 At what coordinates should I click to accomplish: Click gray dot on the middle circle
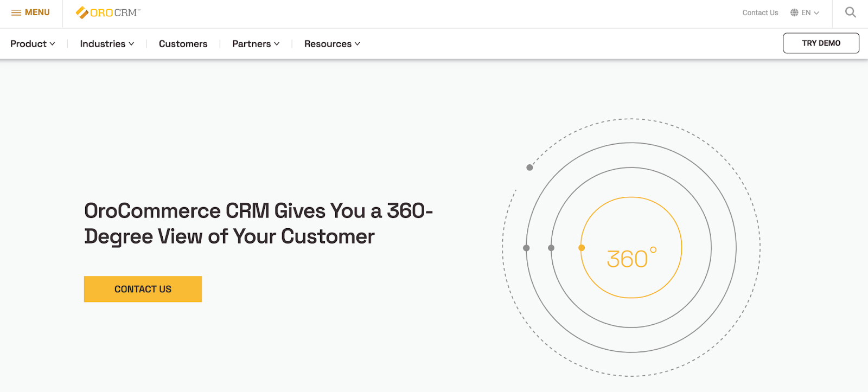point(551,248)
